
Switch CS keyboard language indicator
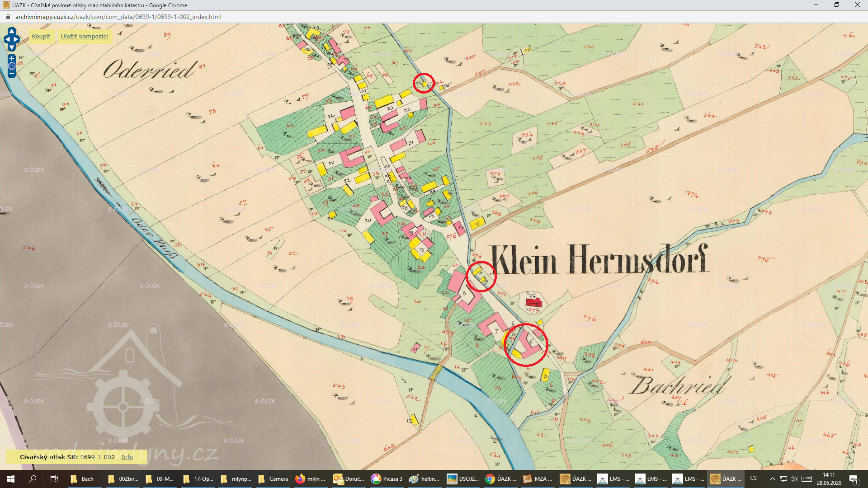click(x=753, y=478)
